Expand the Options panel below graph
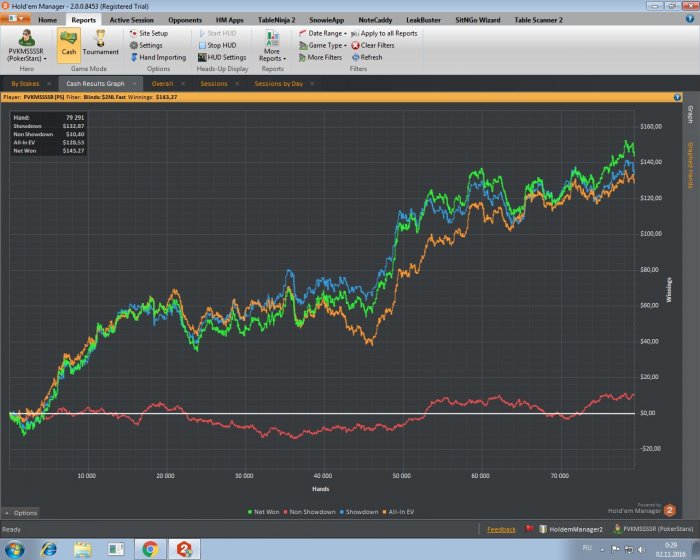This screenshot has height=560, width=700. (x=21, y=512)
